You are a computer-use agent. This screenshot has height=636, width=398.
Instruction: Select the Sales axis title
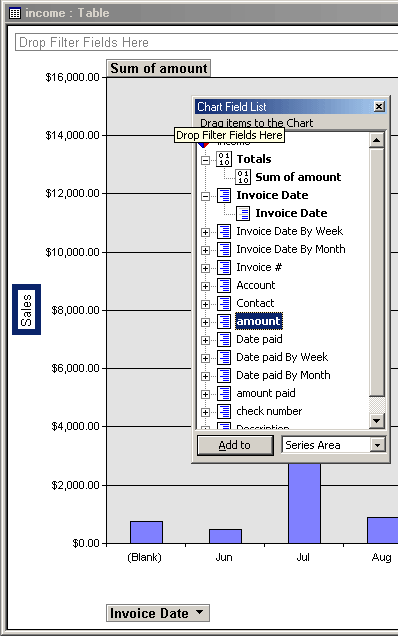click(26, 309)
